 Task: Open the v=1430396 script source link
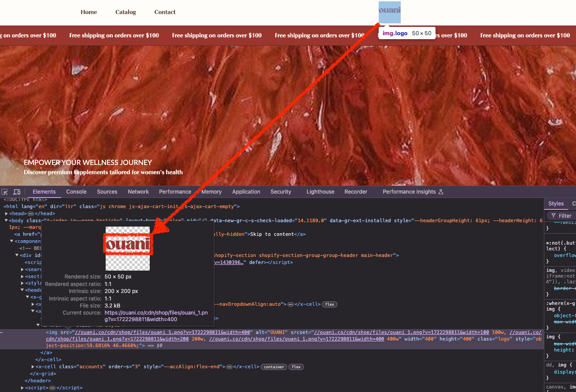[229, 262]
